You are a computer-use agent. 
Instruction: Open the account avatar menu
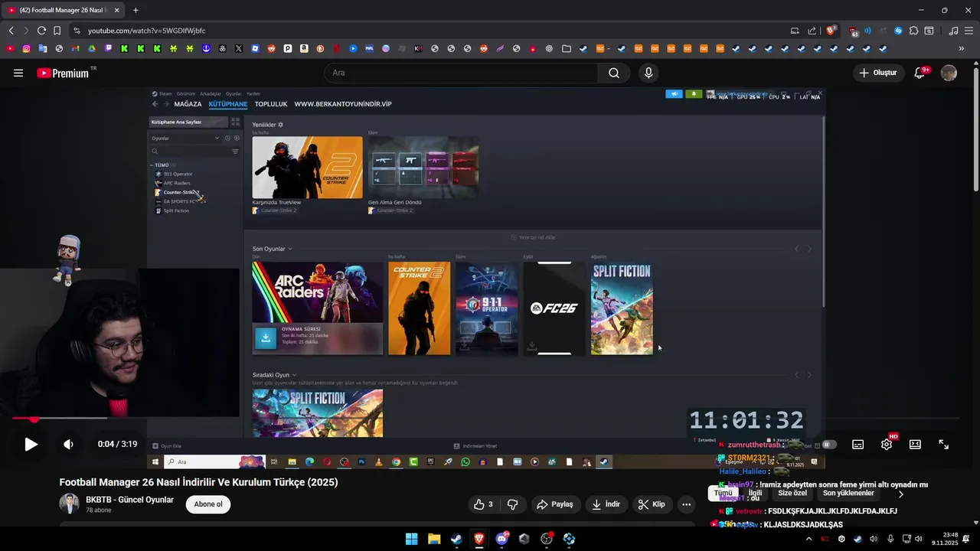click(x=949, y=73)
